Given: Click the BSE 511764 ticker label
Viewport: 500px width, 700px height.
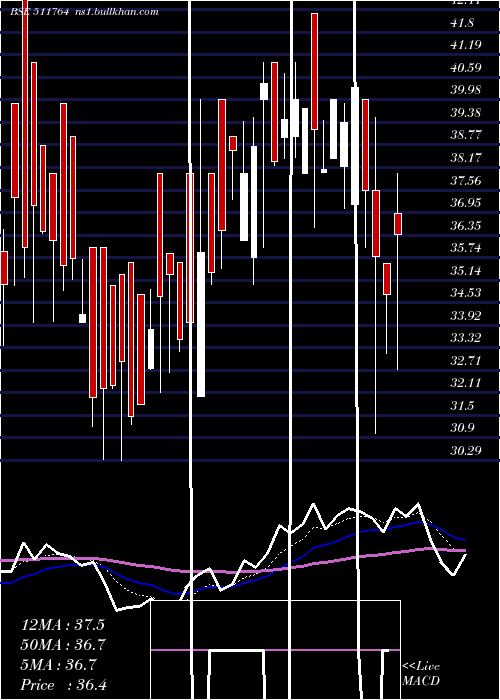Looking at the screenshot, I should [39, 12].
